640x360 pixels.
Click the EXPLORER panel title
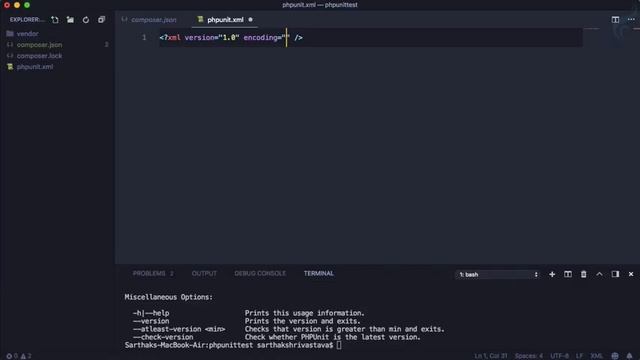tap(27, 20)
